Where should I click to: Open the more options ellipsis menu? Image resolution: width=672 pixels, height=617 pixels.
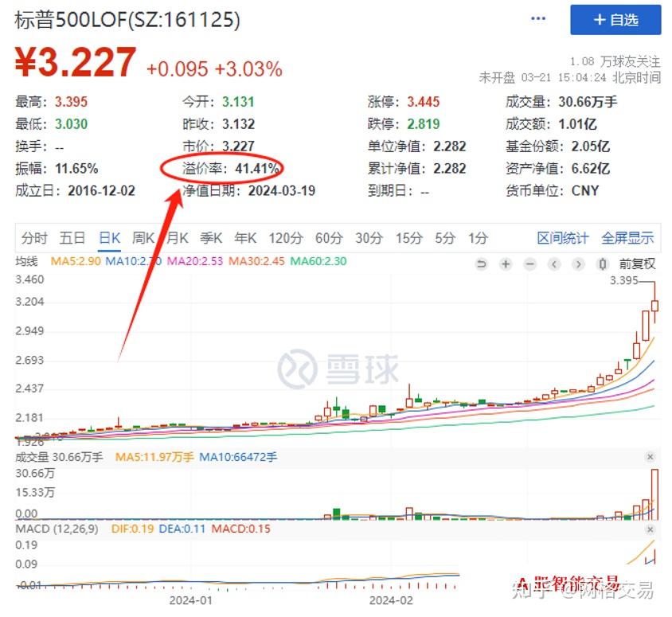(537, 18)
